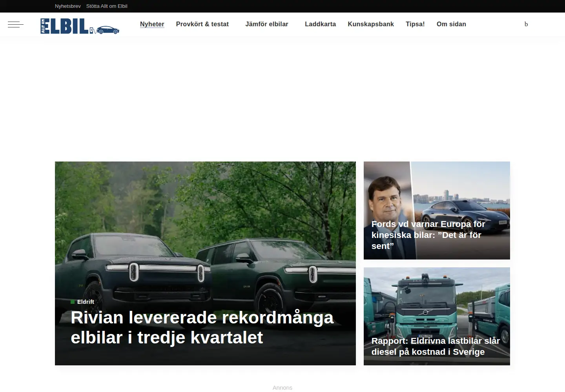Image resolution: width=565 pixels, height=392 pixels.
Task: Open search via the 'b' icon
Action: (x=526, y=24)
